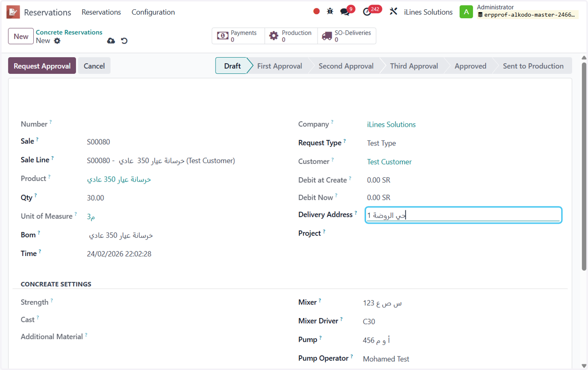Open the Reservations menu
Image resolution: width=588 pixels, height=370 pixels.
click(x=101, y=12)
